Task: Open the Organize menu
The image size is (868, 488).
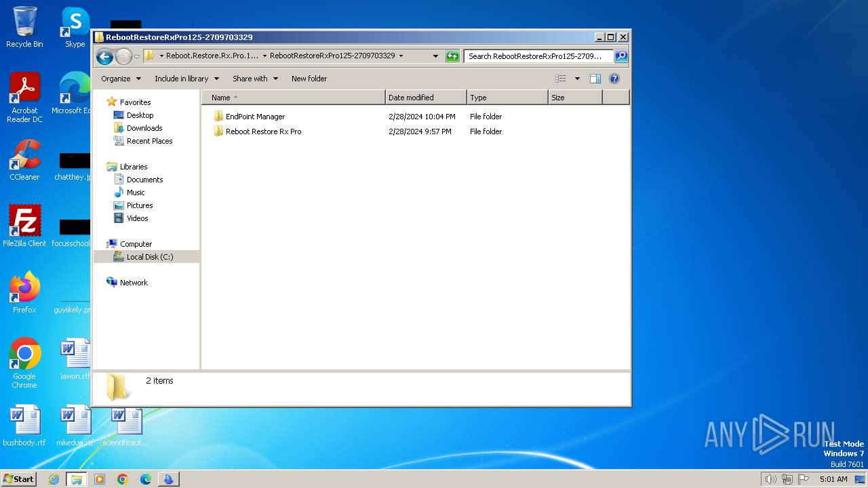Action: [121, 79]
